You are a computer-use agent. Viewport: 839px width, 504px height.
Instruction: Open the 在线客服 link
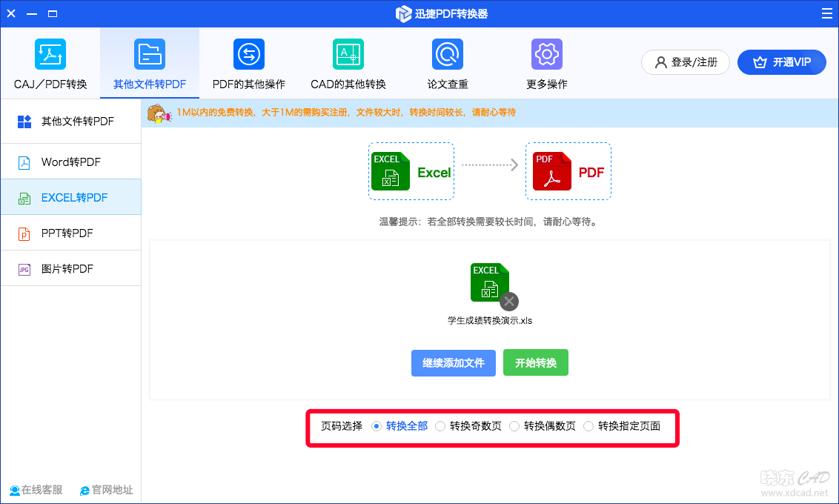(x=36, y=490)
